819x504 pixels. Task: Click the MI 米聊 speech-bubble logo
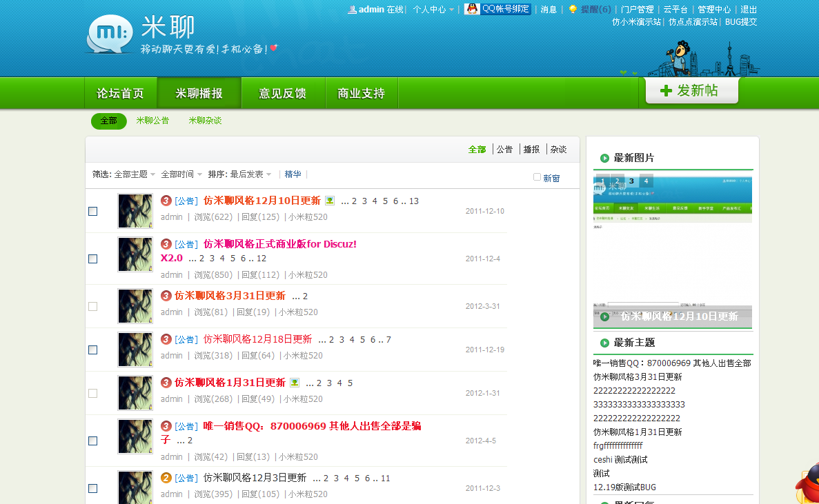click(110, 34)
